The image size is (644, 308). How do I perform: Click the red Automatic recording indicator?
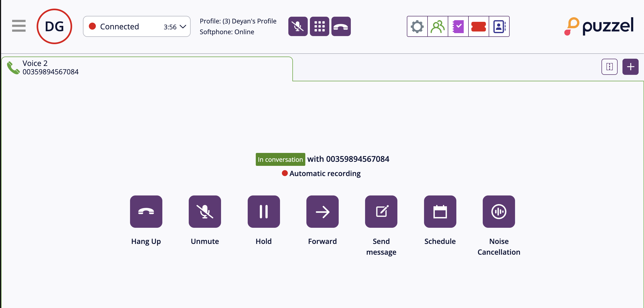[285, 173]
